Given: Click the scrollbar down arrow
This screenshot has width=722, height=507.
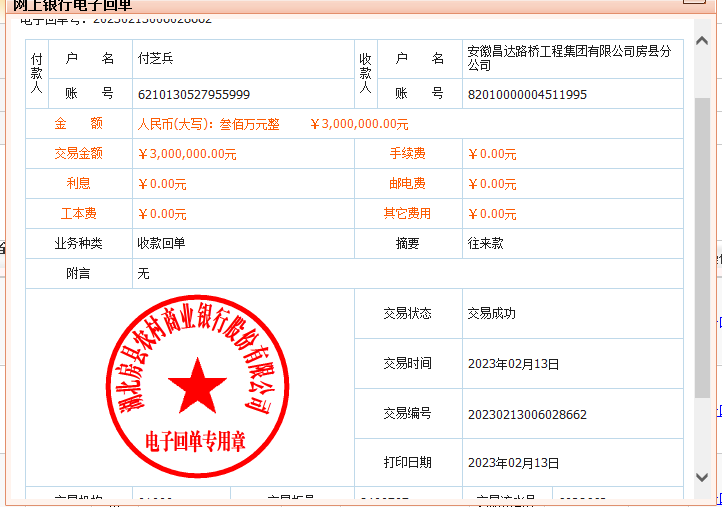Looking at the screenshot, I should pos(703,479).
